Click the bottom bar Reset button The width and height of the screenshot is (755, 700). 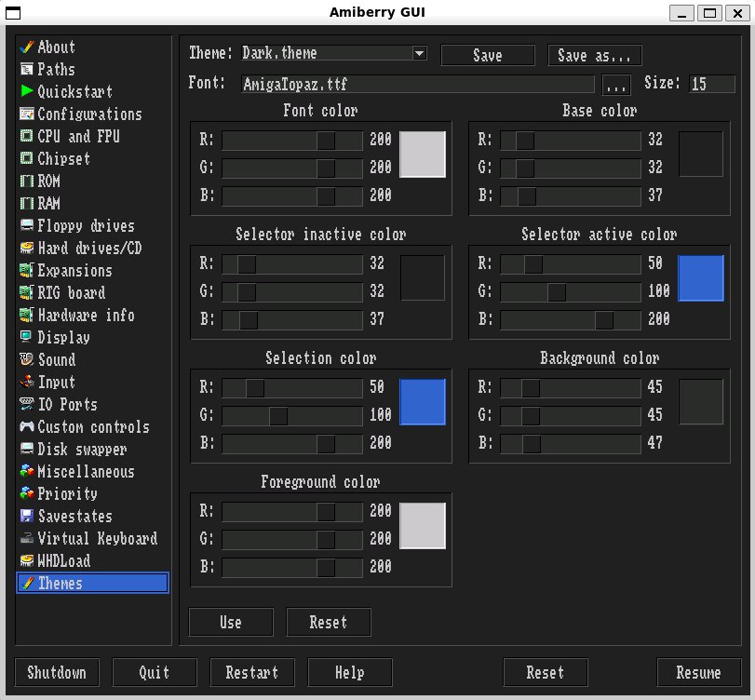tap(546, 672)
